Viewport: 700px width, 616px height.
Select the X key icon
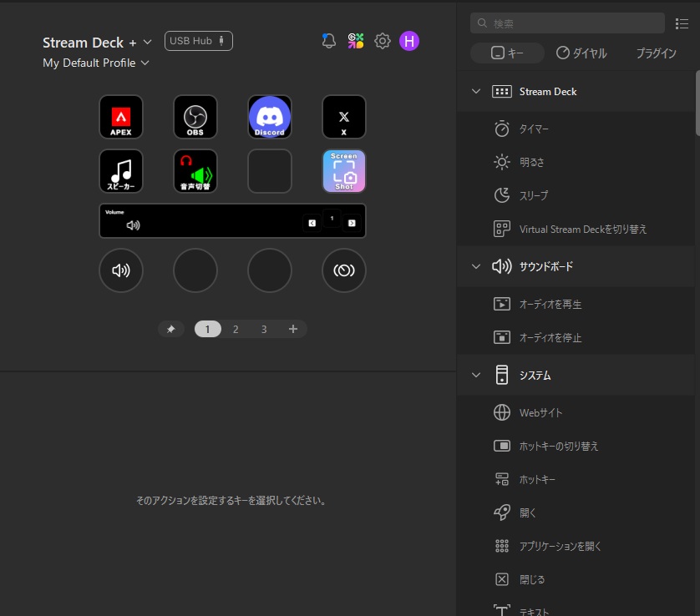pos(343,117)
